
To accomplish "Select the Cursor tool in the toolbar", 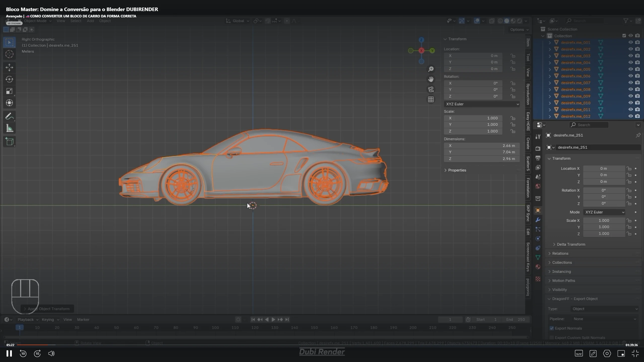I will coord(9,54).
